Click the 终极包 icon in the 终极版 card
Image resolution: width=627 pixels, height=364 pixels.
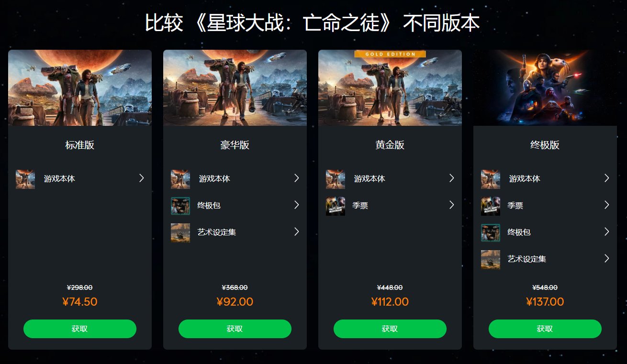tap(491, 232)
